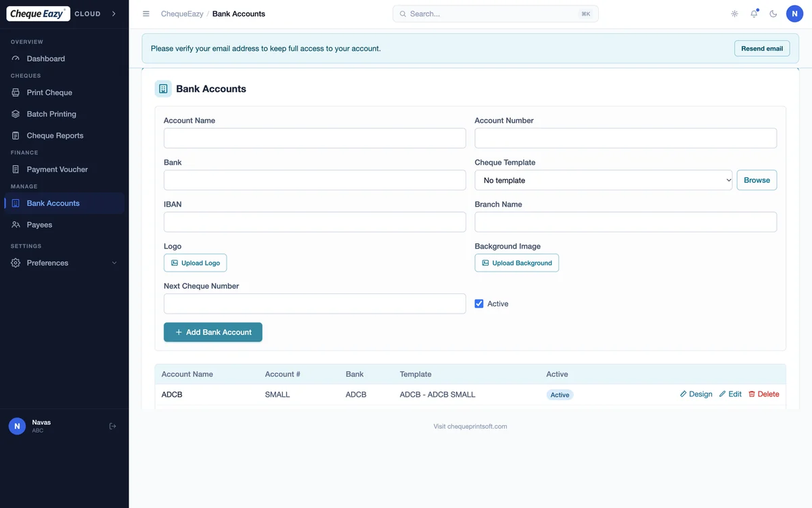Open the blue N user avatar menu
The image size is (812, 508).
794,14
